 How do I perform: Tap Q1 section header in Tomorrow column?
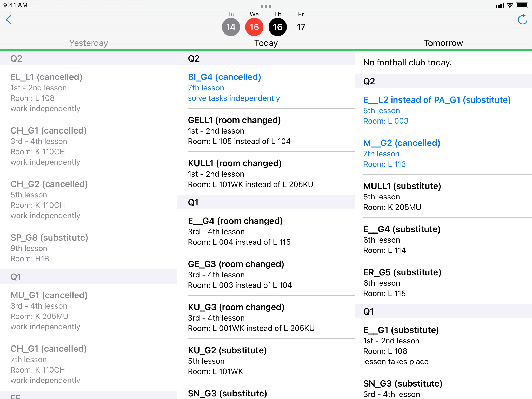pos(443,311)
